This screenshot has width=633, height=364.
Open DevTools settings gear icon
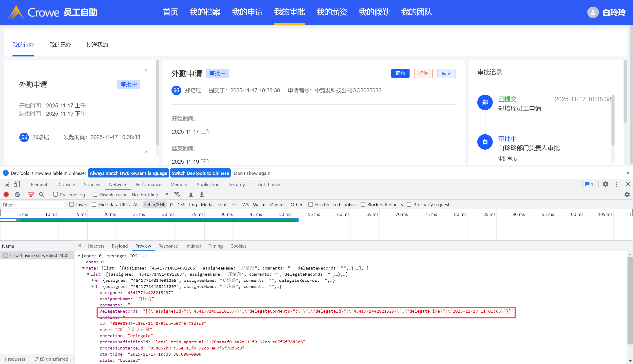pos(606,184)
